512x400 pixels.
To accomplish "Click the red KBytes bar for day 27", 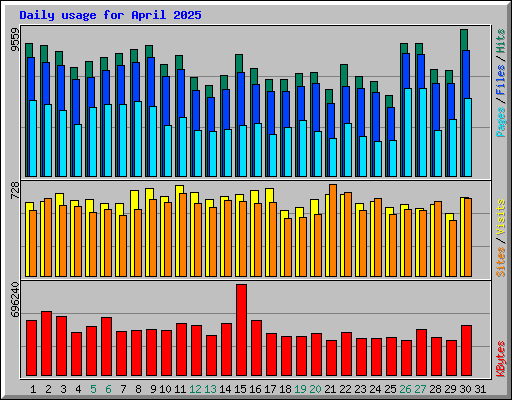I will click(x=422, y=353).
